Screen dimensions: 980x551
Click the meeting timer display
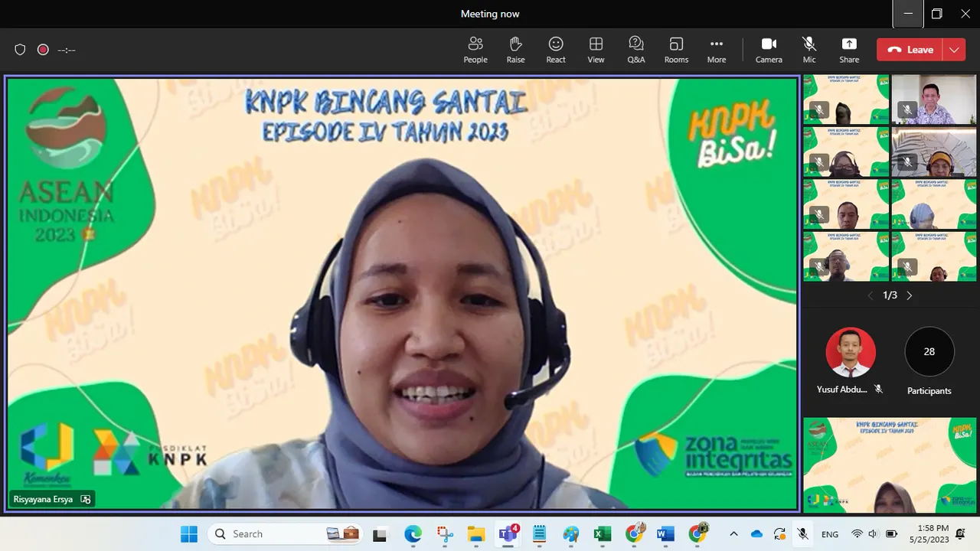point(67,50)
